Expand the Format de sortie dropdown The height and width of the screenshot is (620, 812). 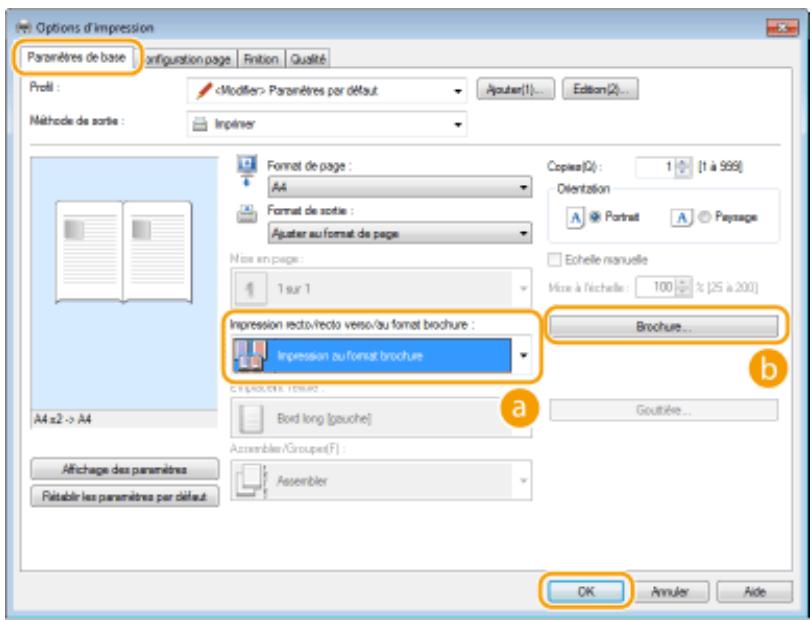click(x=400, y=234)
